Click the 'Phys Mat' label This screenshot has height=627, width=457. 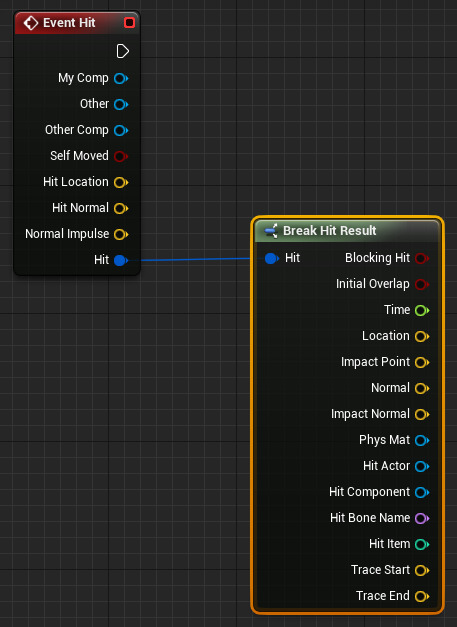(x=384, y=440)
